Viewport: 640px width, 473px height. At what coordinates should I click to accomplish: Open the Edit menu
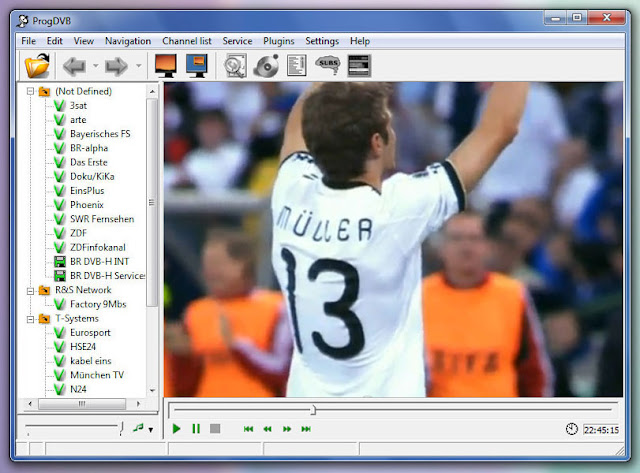pos(54,41)
